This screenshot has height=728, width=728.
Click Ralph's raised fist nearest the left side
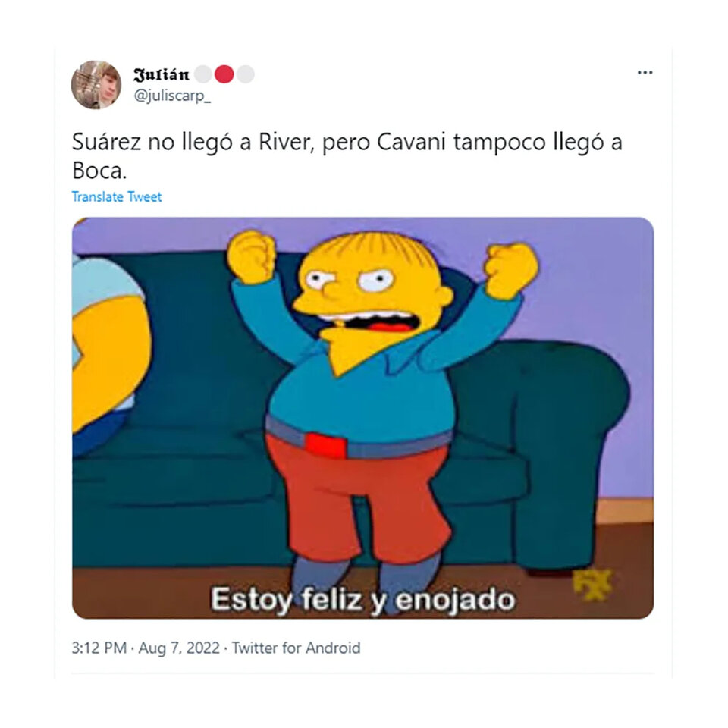tap(251, 256)
